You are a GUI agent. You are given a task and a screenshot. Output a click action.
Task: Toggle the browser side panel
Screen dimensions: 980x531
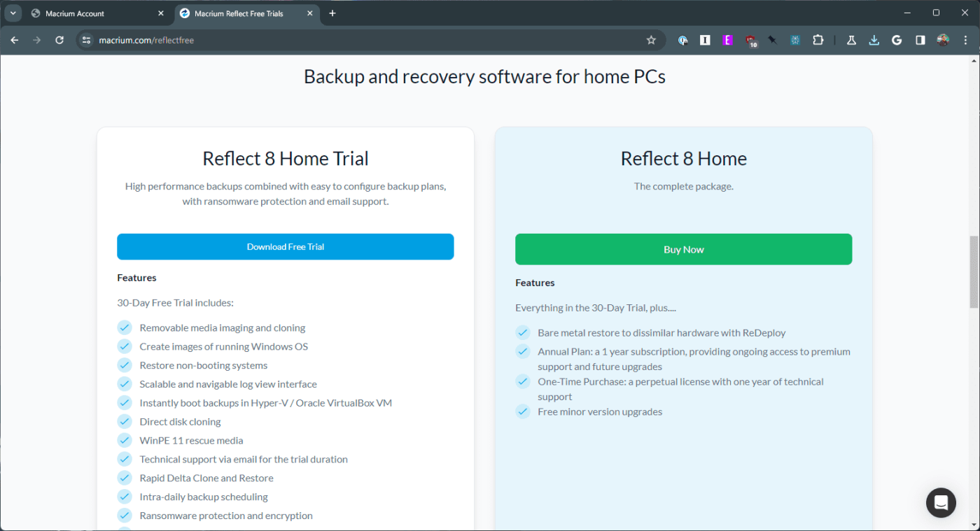point(920,41)
